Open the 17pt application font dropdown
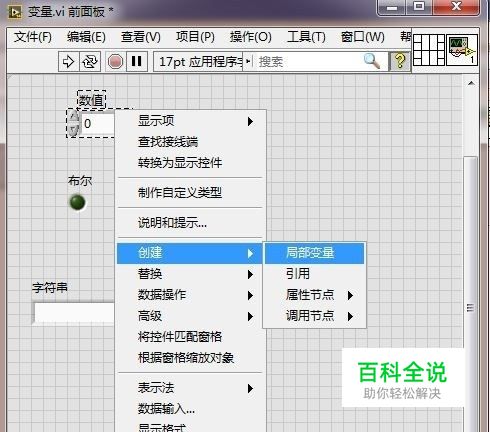Image resolution: width=490 pixels, height=432 pixels. 203,62
